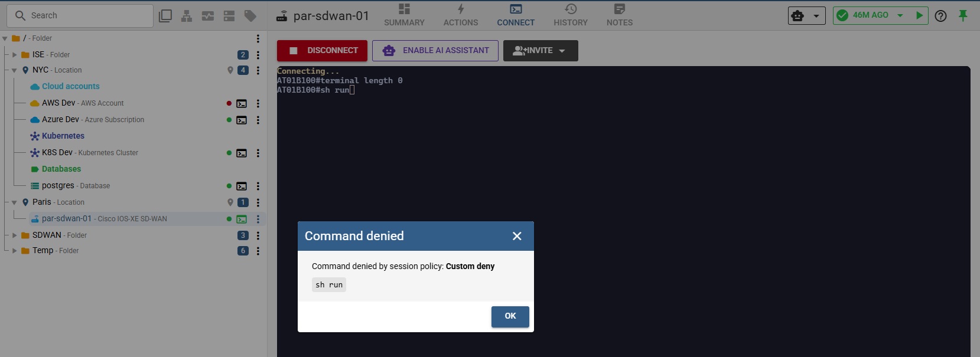The image size is (980, 357).
Task: Click OK in Command denied dialog
Action: coord(510,316)
